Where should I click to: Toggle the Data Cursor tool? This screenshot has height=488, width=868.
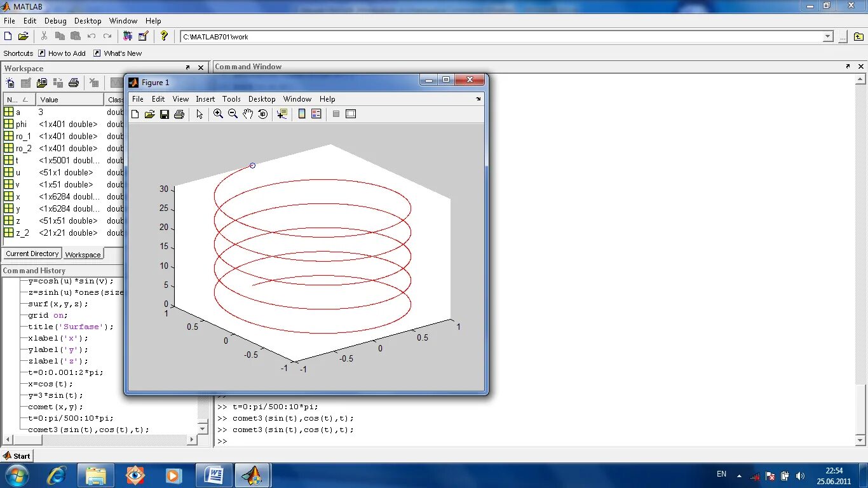[x=282, y=114]
